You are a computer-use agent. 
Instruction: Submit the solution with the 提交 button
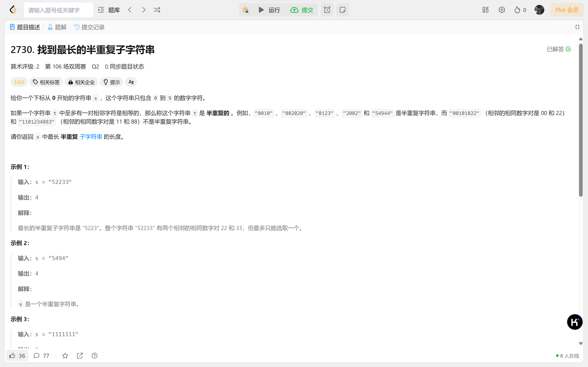point(302,10)
